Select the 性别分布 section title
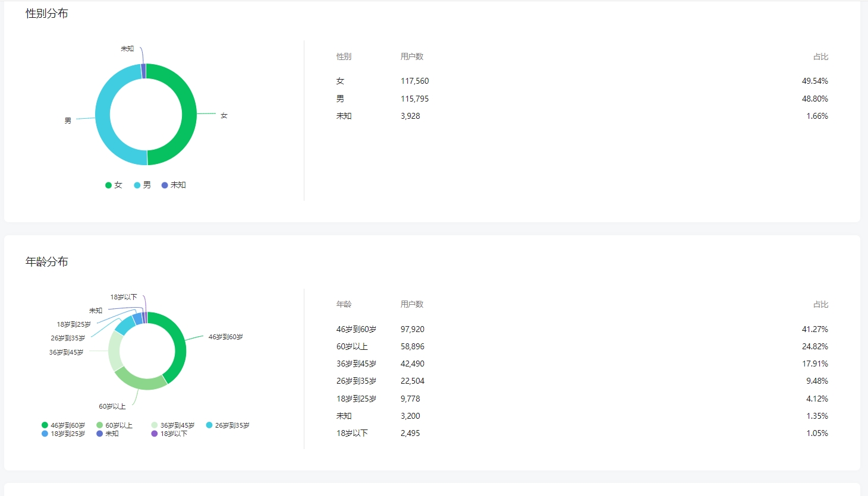The image size is (868, 496). (47, 14)
